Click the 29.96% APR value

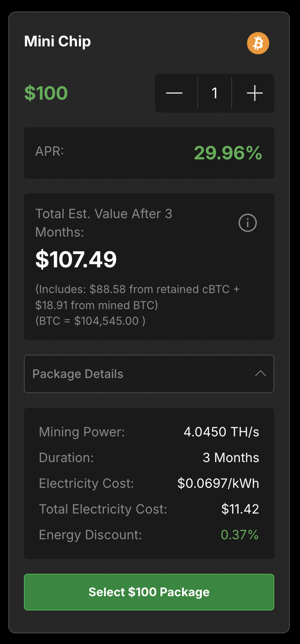click(x=228, y=153)
